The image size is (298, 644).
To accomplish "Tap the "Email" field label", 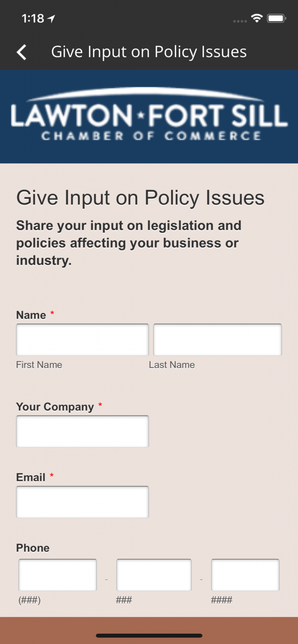I will [x=31, y=477].
